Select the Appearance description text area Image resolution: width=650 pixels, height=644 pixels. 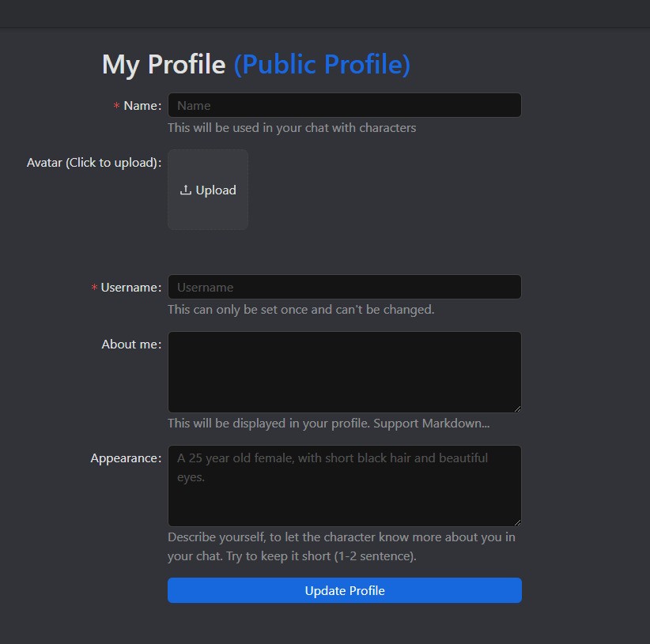[x=344, y=485]
